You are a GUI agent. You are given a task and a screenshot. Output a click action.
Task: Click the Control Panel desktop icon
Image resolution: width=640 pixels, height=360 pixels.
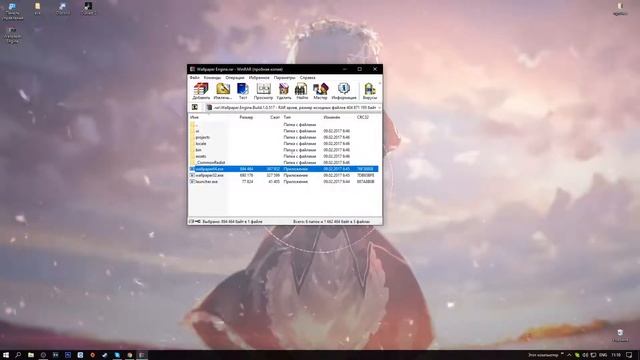coord(13,11)
